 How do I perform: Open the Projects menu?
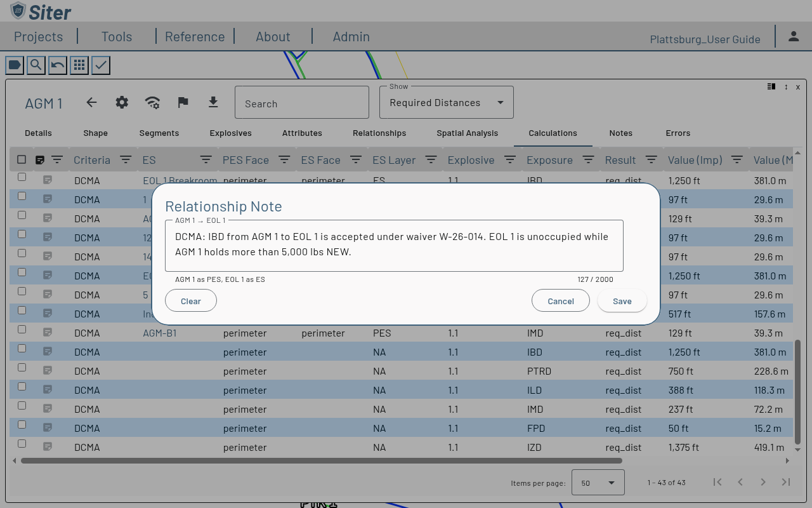38,37
